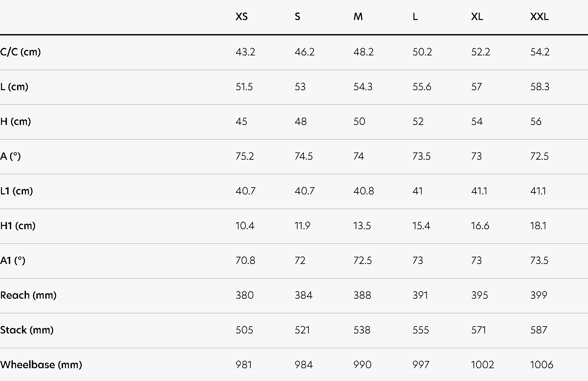Select the A1 (°) row label

click(x=13, y=261)
